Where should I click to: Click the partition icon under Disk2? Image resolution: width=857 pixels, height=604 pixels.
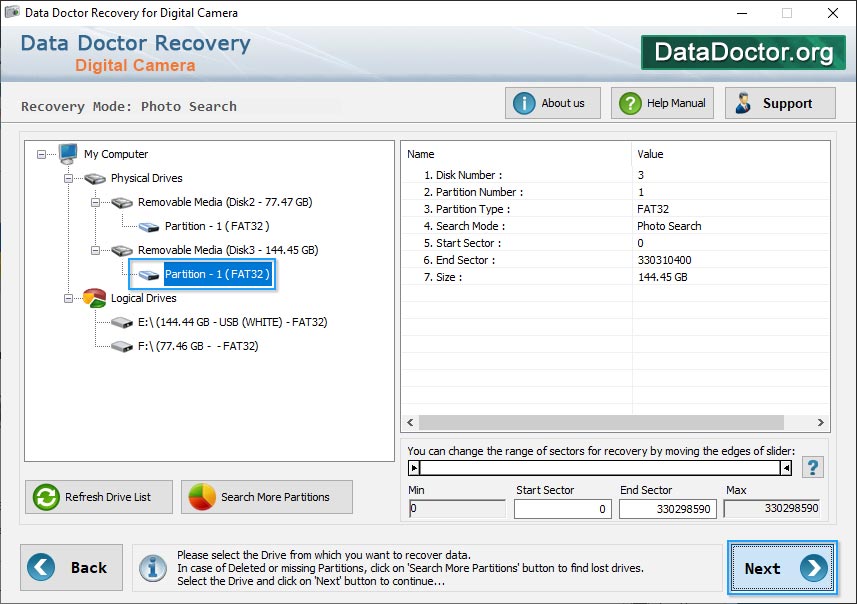coord(149,226)
